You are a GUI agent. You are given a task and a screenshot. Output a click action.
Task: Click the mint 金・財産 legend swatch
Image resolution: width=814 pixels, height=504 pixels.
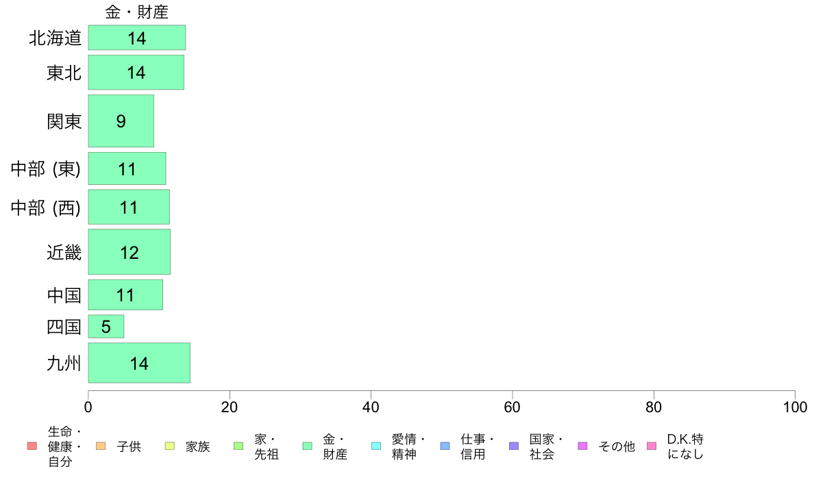(x=308, y=446)
